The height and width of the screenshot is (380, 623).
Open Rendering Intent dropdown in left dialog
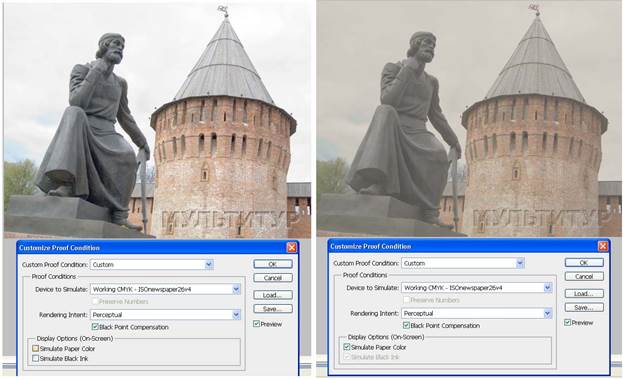pos(236,315)
